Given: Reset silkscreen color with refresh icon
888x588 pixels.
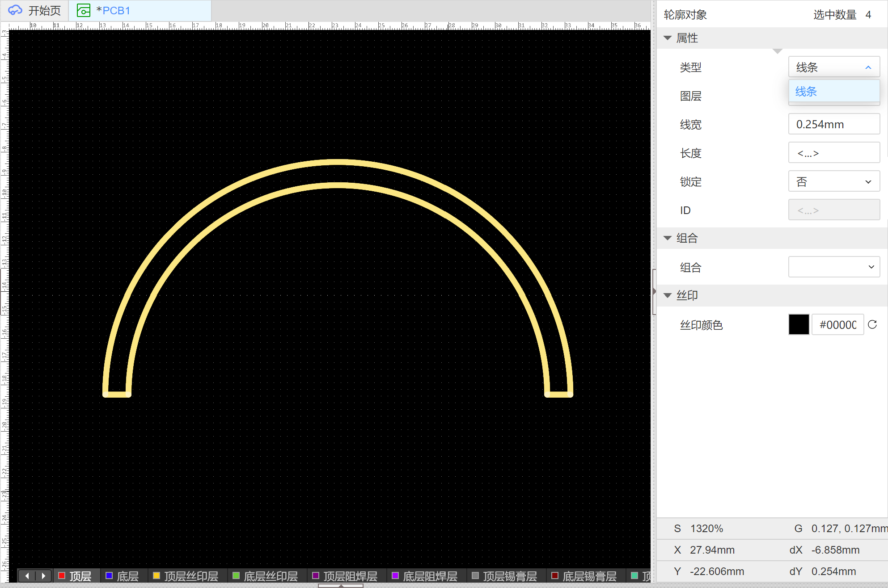Looking at the screenshot, I should tap(872, 324).
